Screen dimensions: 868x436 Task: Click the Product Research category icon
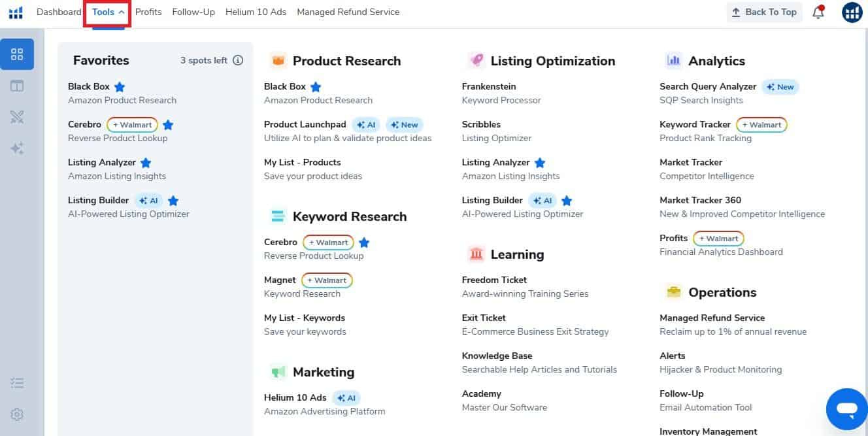pos(278,61)
